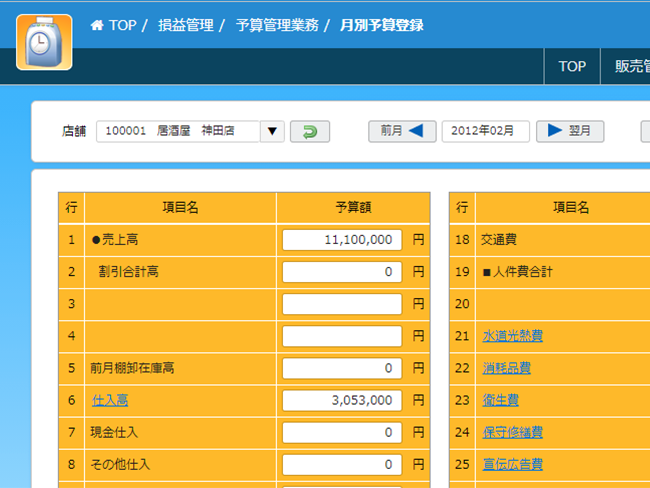Open 損益管理 in the breadcrumb

pos(185,25)
